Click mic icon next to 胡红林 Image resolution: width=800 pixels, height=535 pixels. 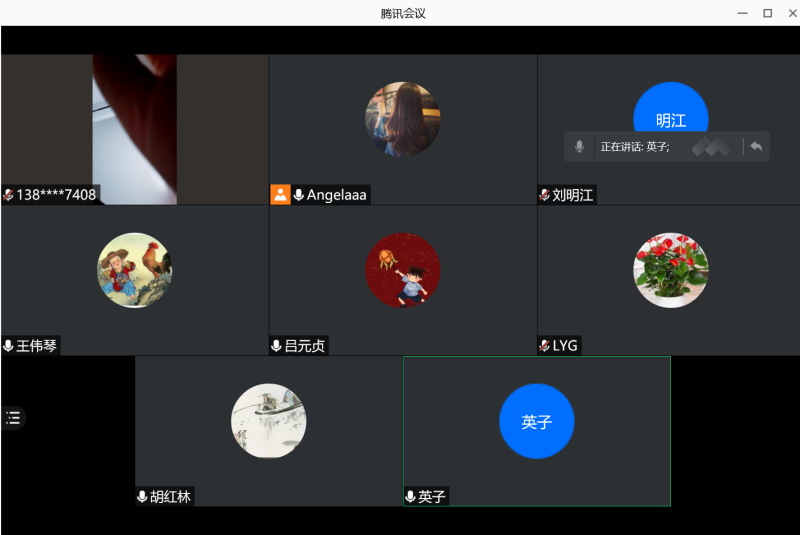[x=142, y=496]
